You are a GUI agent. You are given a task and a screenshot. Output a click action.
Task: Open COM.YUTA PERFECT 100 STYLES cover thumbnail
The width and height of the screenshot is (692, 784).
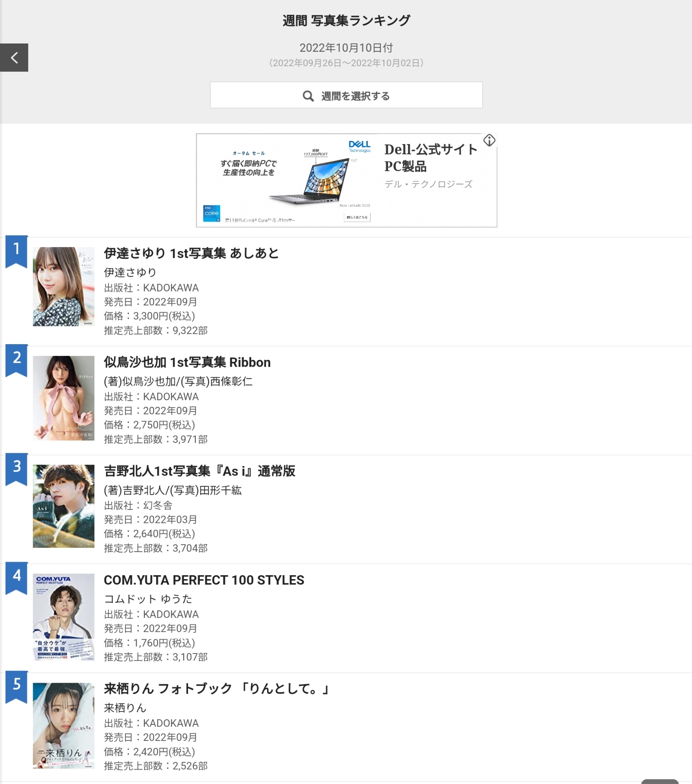[x=64, y=617]
